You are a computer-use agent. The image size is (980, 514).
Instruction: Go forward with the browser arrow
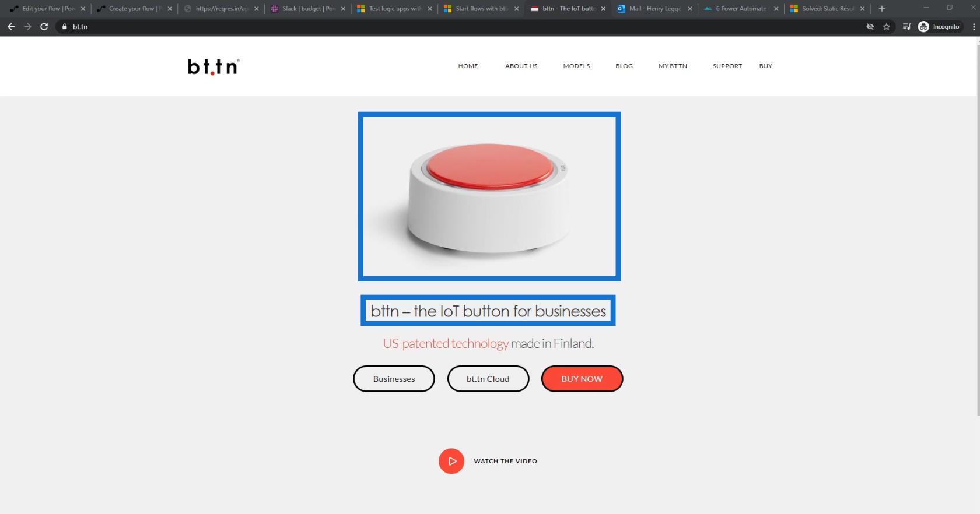pos(27,27)
